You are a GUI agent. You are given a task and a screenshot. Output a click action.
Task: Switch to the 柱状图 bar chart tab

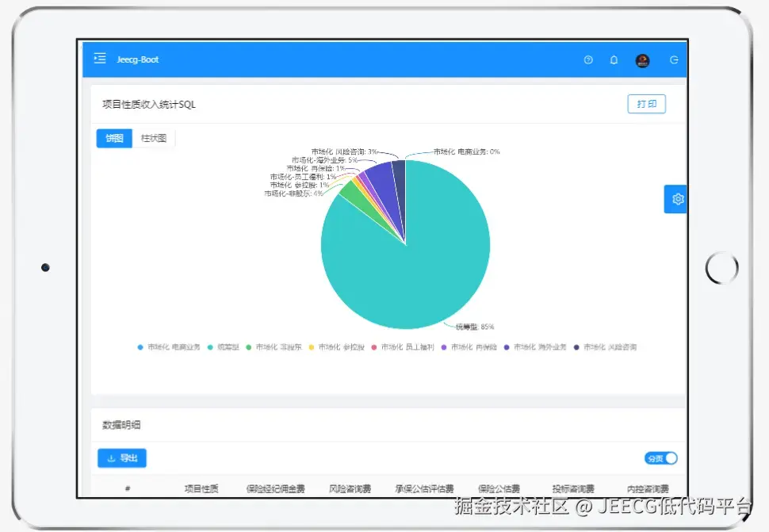click(x=154, y=138)
